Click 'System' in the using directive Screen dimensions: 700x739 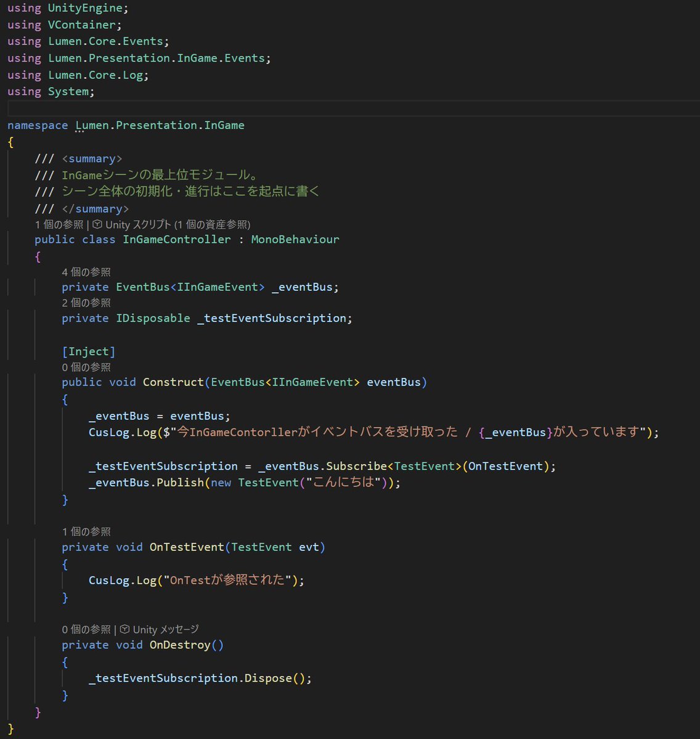(x=68, y=91)
